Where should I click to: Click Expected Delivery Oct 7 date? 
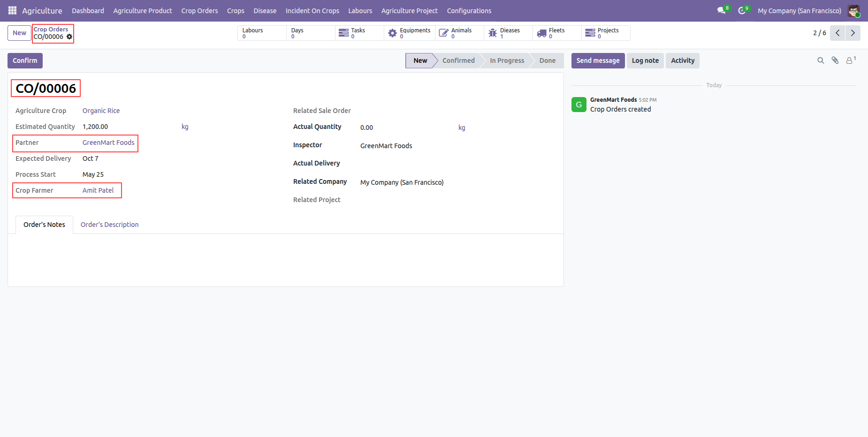point(91,158)
